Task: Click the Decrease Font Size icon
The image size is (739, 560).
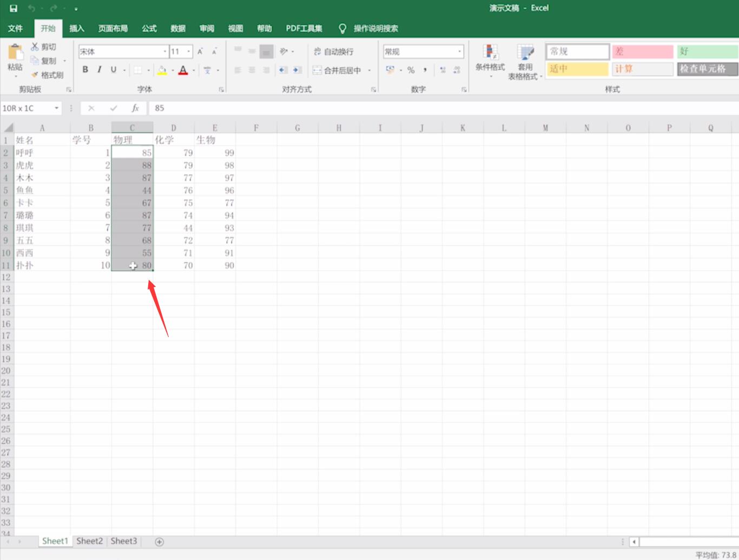Action: click(214, 51)
